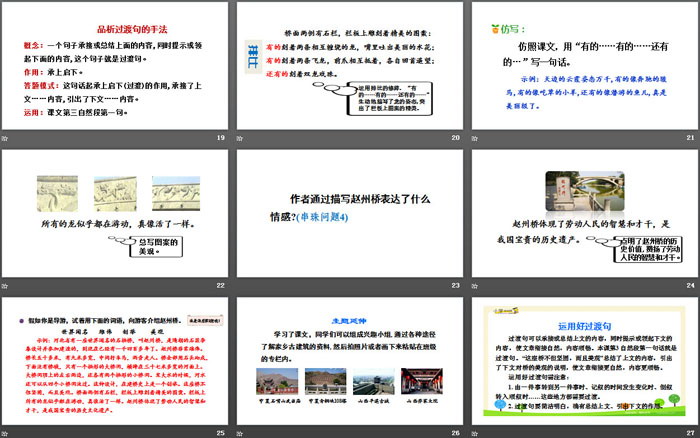The image size is (700, 438).
Task: Click slide number 24 label
Action: (691, 285)
